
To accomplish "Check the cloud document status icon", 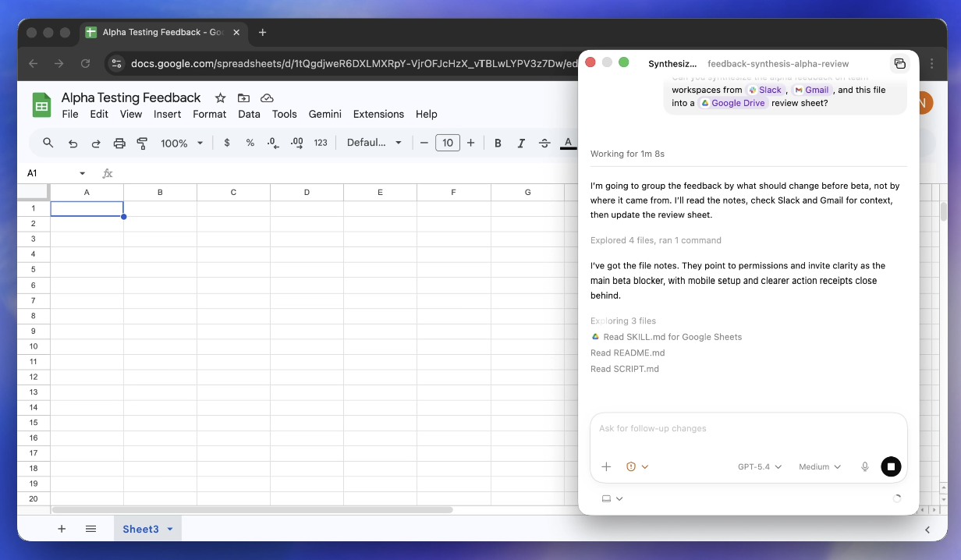I will click(x=267, y=97).
